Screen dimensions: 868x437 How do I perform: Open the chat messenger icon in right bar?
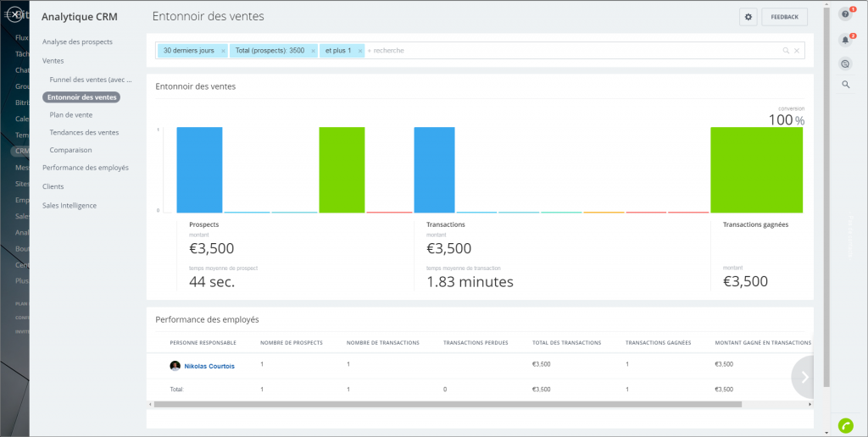(845, 64)
